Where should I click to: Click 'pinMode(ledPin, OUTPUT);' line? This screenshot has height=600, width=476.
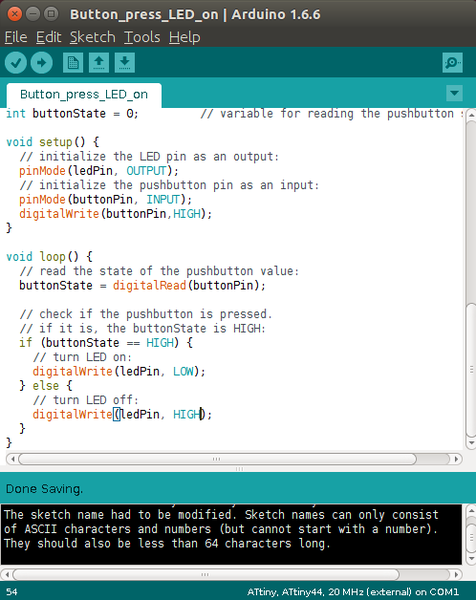pos(99,171)
